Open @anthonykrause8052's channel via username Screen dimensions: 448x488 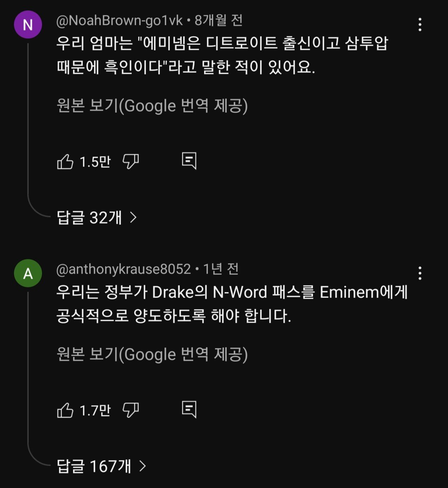point(124,269)
